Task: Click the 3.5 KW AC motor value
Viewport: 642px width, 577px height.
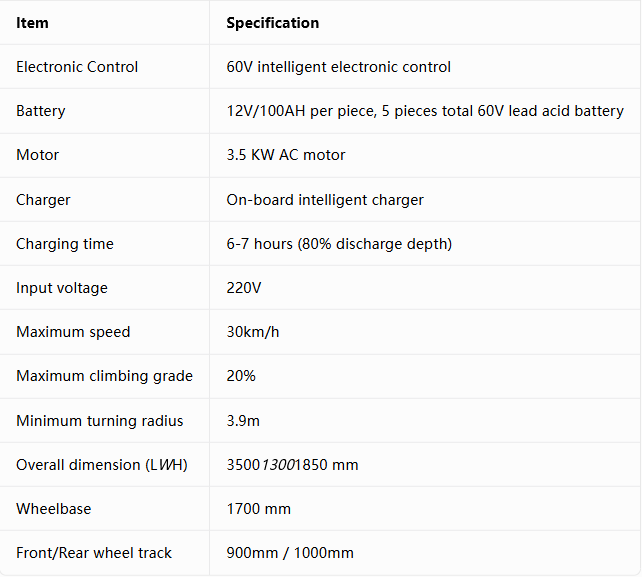Action: [x=286, y=155]
